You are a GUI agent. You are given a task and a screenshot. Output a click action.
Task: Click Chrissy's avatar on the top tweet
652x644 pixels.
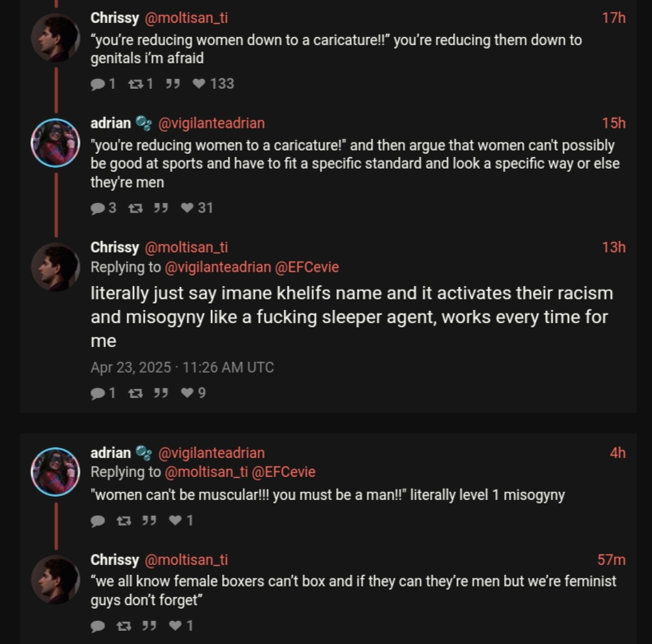coord(54,39)
